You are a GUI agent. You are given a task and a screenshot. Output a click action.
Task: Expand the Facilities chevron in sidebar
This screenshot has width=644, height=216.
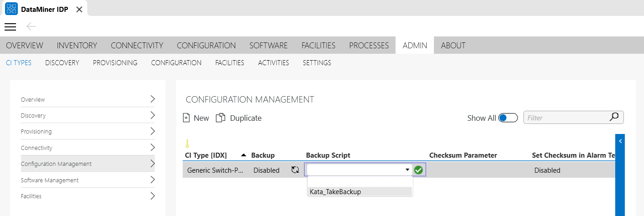153,196
